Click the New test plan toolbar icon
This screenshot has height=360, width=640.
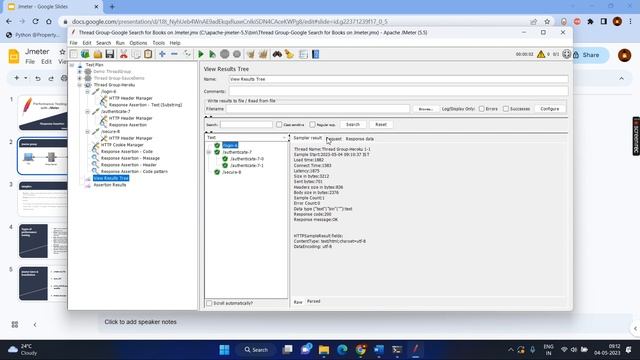tap(74, 54)
